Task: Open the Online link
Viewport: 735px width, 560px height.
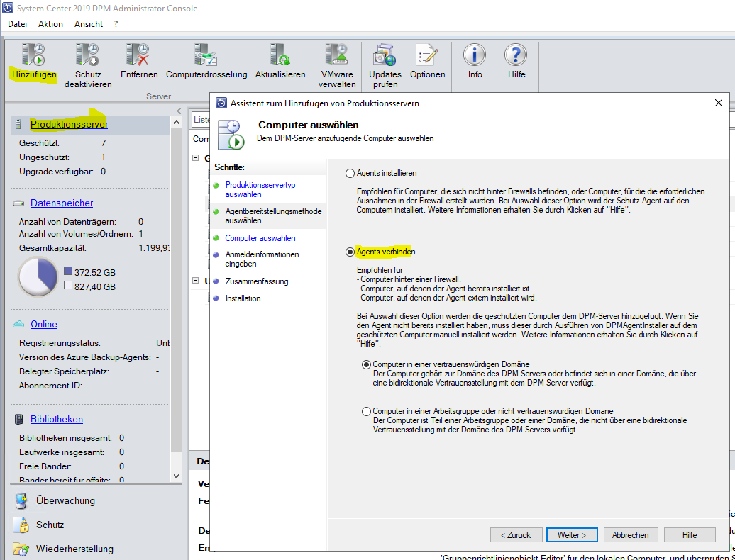Action: coord(44,325)
